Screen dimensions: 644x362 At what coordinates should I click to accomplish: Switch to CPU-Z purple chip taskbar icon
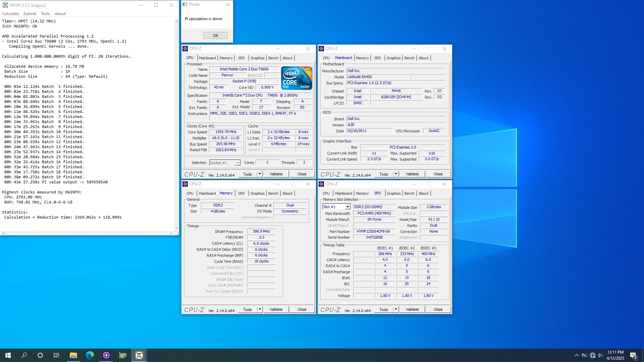(x=106, y=355)
